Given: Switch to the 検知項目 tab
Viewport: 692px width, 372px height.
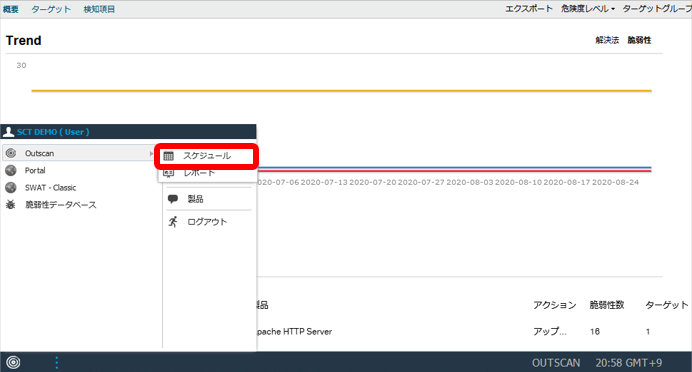Looking at the screenshot, I should [99, 9].
